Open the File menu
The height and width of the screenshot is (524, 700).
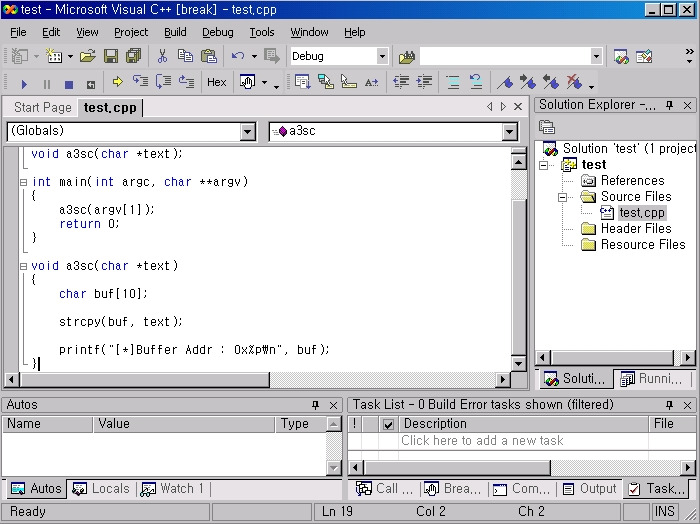18,32
